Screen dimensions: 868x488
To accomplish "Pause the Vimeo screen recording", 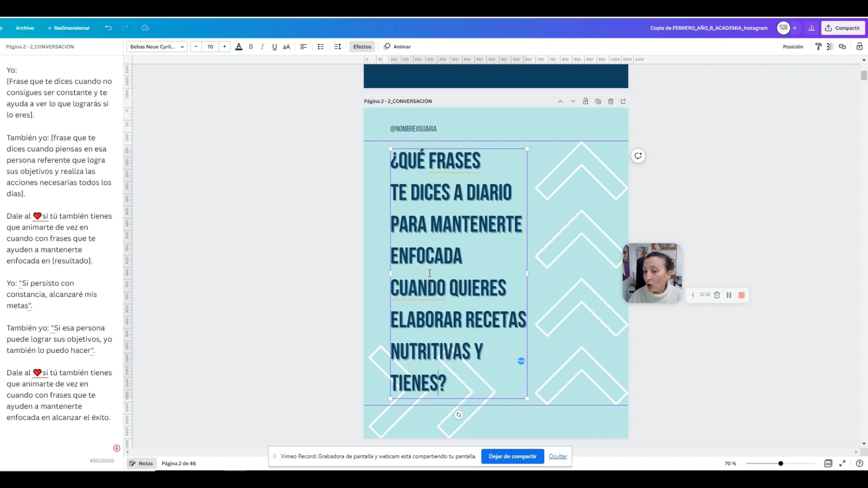I will pyautogui.click(x=729, y=295).
